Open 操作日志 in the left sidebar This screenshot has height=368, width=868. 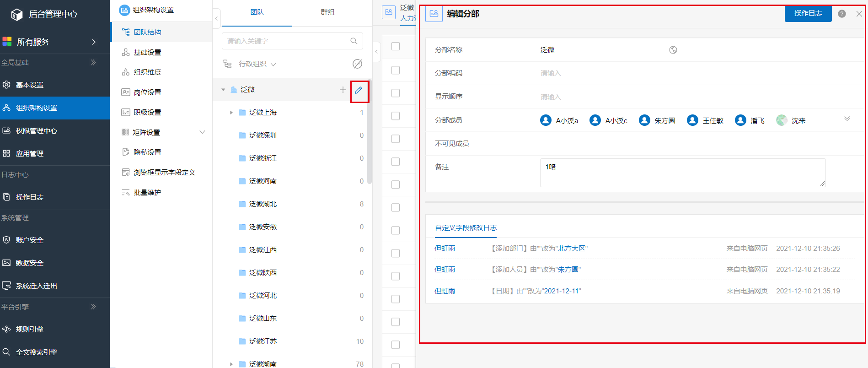55,197
